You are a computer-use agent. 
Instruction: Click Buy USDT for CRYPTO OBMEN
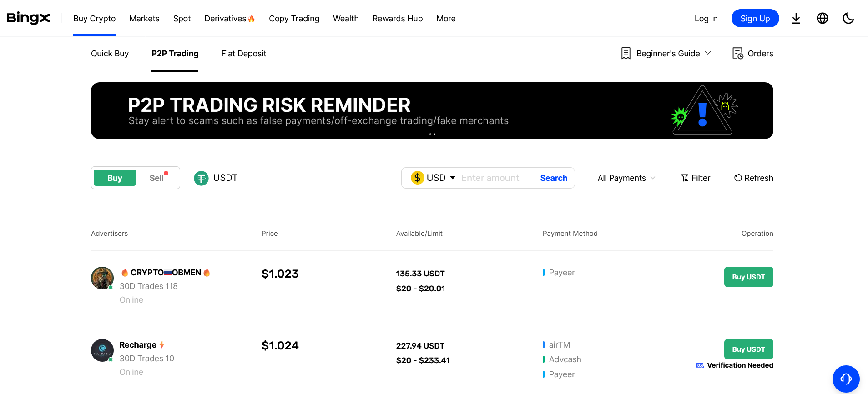[749, 277]
